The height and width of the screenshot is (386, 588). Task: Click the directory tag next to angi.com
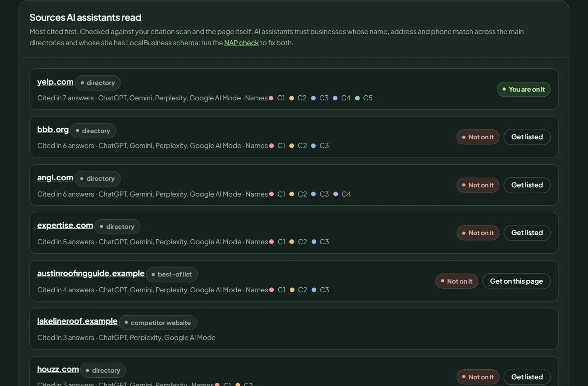pyautogui.click(x=98, y=179)
